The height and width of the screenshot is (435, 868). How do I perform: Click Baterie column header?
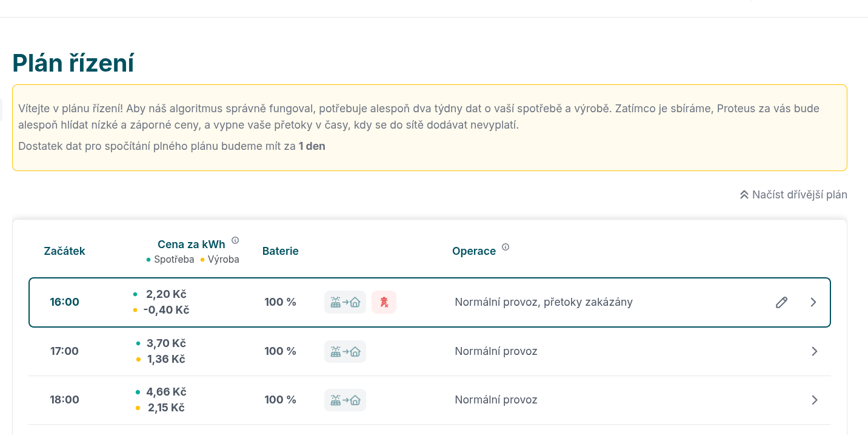(281, 251)
